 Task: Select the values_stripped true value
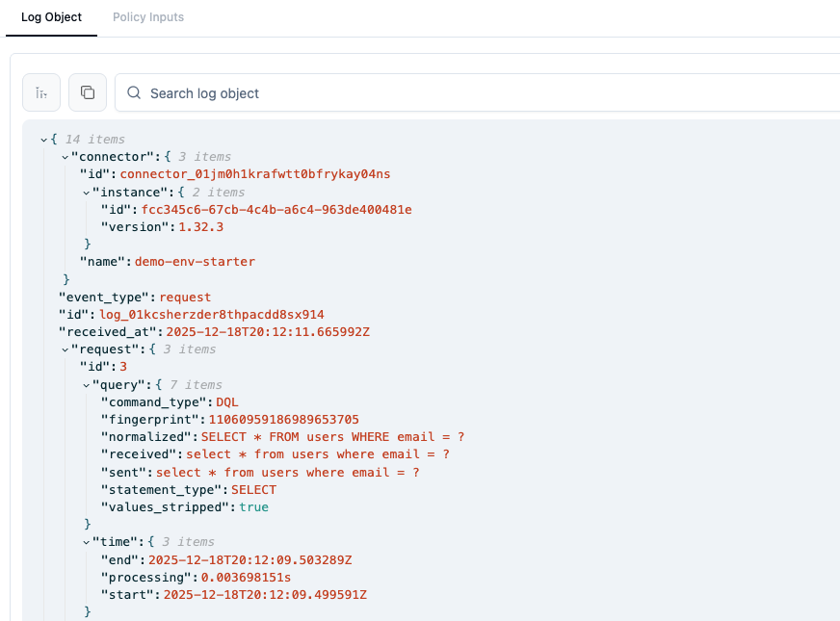click(x=253, y=506)
